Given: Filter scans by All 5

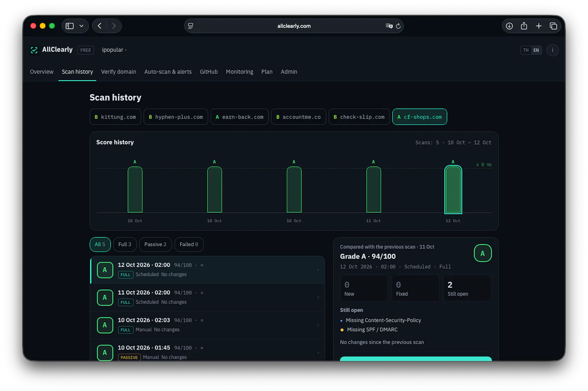Looking at the screenshot, I should (x=100, y=244).
